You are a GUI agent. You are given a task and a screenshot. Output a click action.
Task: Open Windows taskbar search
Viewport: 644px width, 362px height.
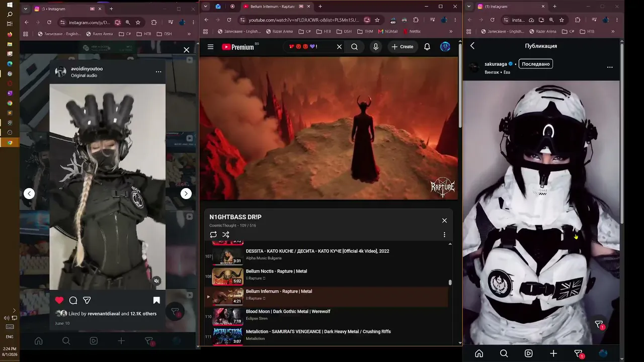coord(10,14)
